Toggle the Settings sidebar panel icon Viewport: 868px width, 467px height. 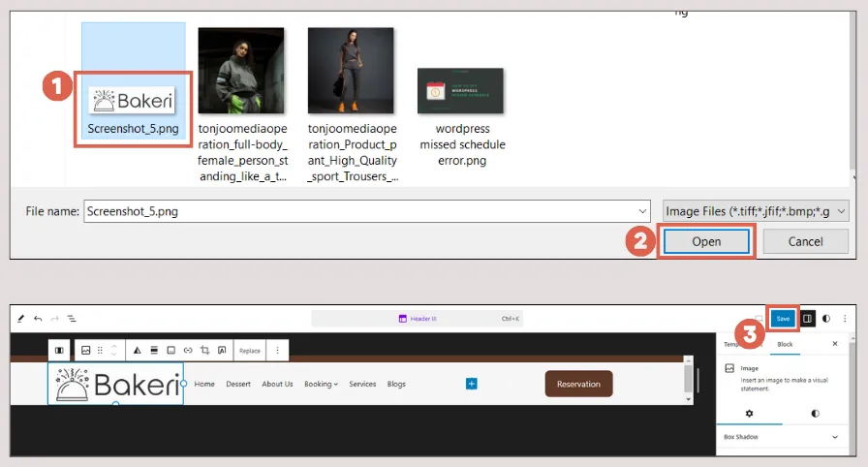pyautogui.click(x=807, y=319)
